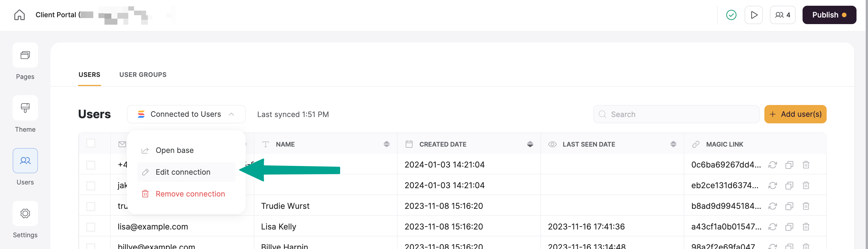Regenerate Trudie Wurst's magic link

click(773, 206)
